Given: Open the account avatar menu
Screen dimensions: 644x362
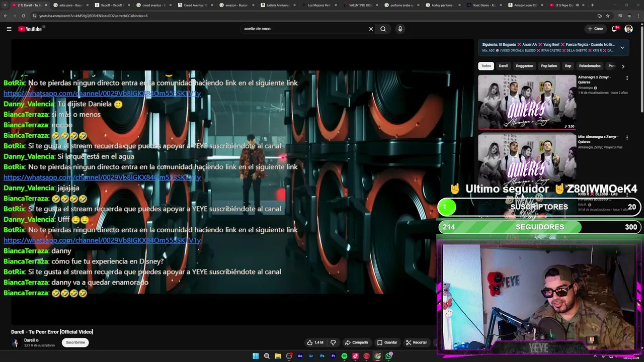Looking at the screenshot, I should (628, 29).
